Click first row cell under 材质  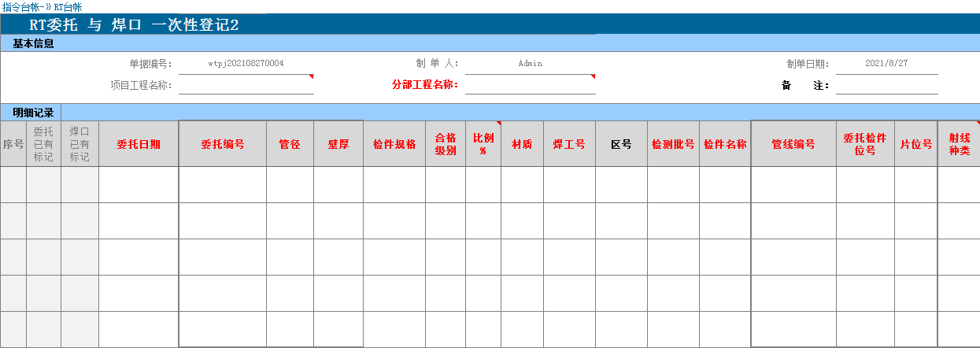522,184
